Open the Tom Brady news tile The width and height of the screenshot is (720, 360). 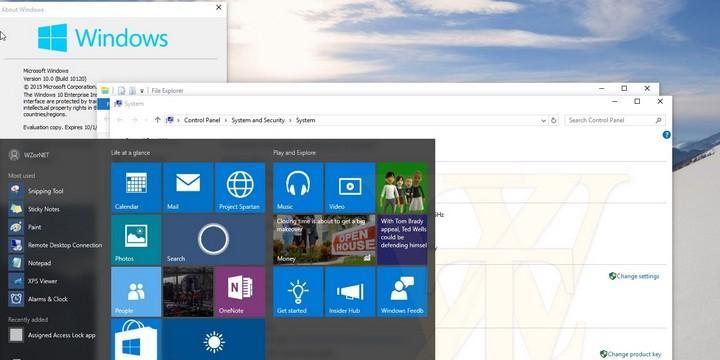coord(402,240)
